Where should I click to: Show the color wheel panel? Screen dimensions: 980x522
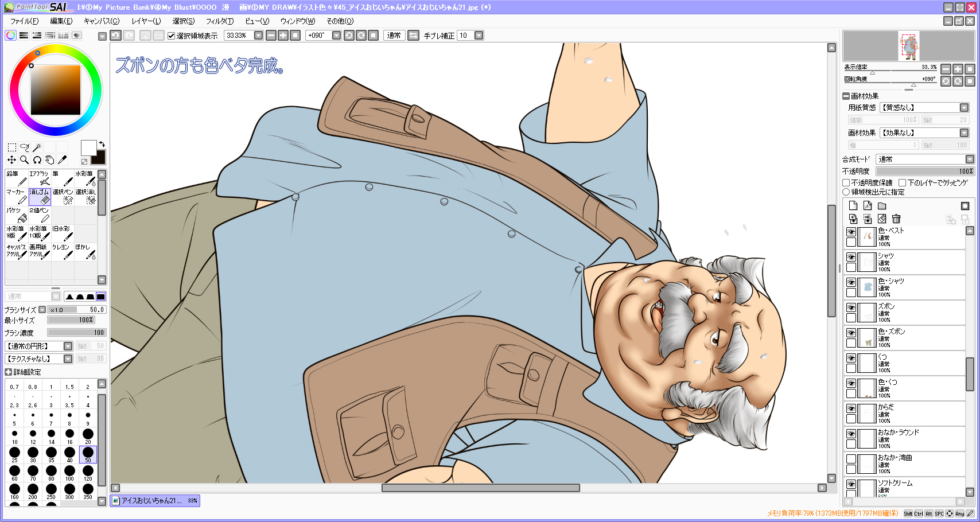coord(10,36)
